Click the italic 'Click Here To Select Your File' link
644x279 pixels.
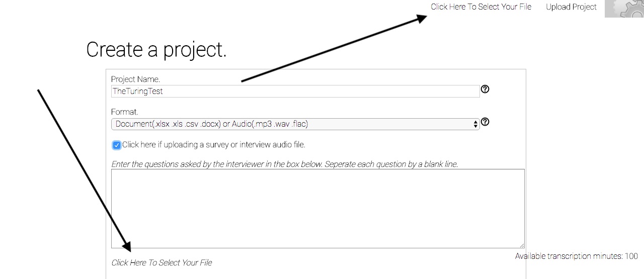[162, 262]
